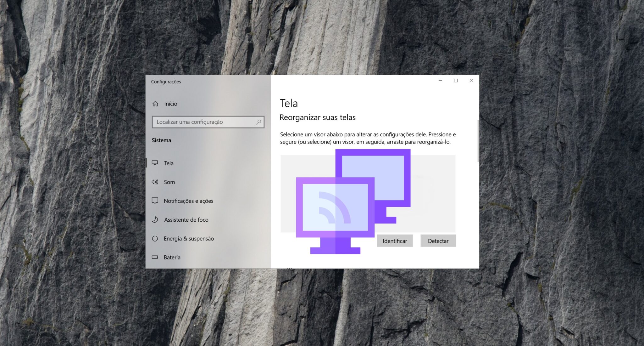
Task: Click the search magnifier icon
Action: (x=258, y=122)
